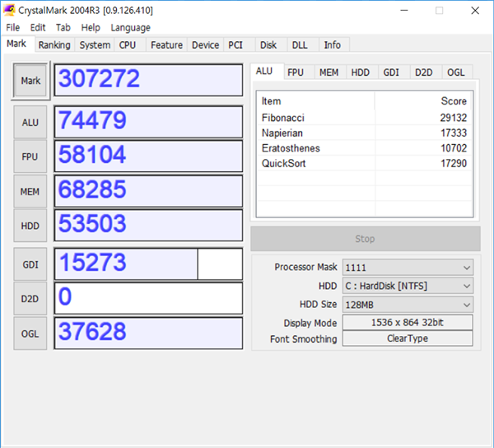Minimize the CrystalMark window
The image size is (494, 448).
[404, 11]
